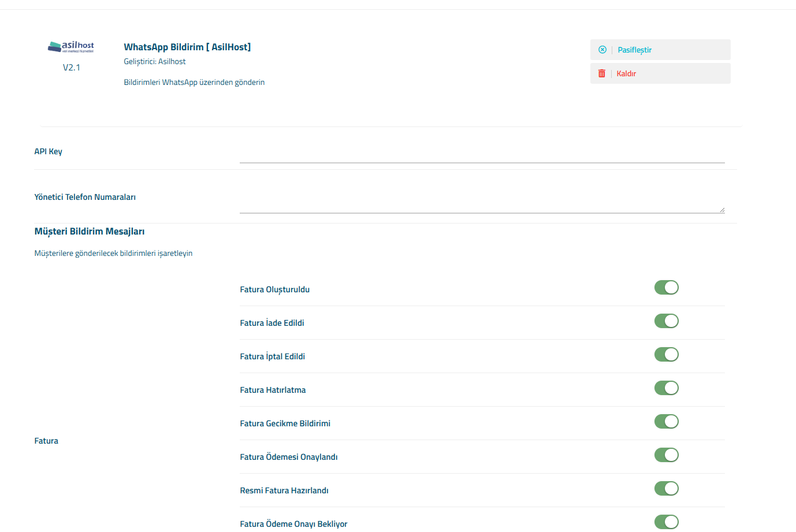This screenshot has height=532, width=796.
Task: Click the textarea resize handle
Action: click(722, 210)
